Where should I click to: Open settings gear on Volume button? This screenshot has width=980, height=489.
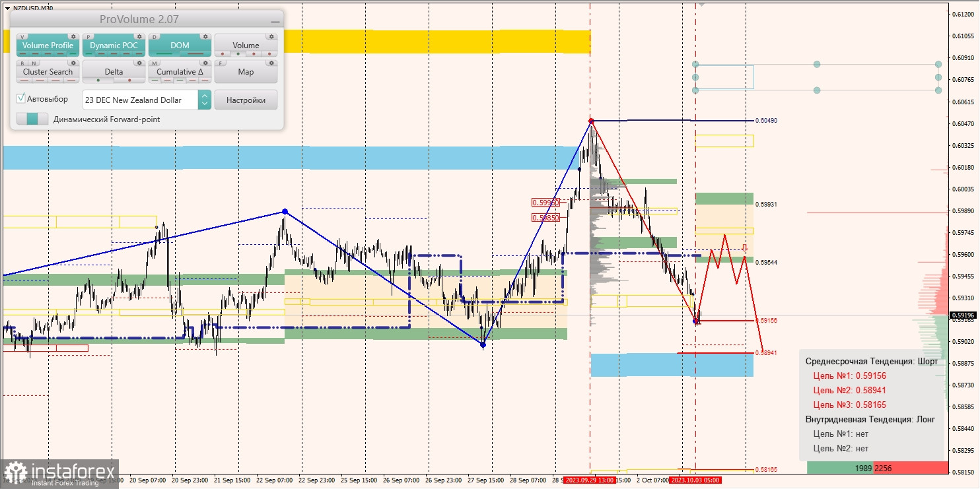[x=271, y=37]
